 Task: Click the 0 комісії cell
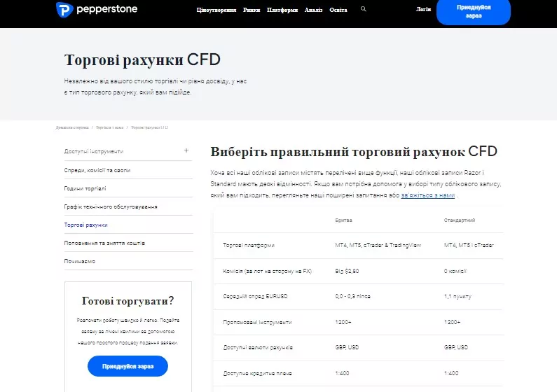pos(455,271)
